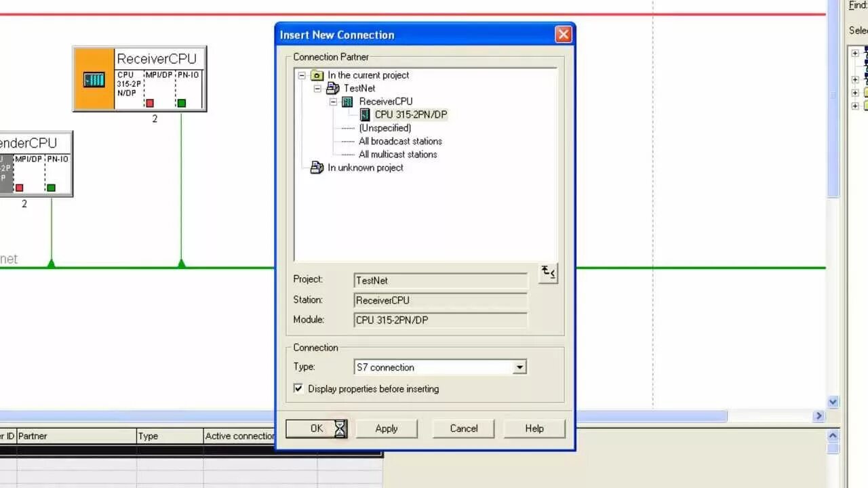
Task: Click the 'Active connection' column header
Action: tap(239, 436)
